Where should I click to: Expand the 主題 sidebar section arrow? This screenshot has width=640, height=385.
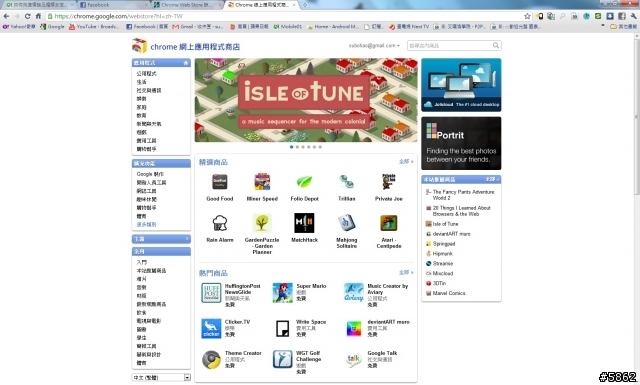pyautogui.click(x=187, y=238)
